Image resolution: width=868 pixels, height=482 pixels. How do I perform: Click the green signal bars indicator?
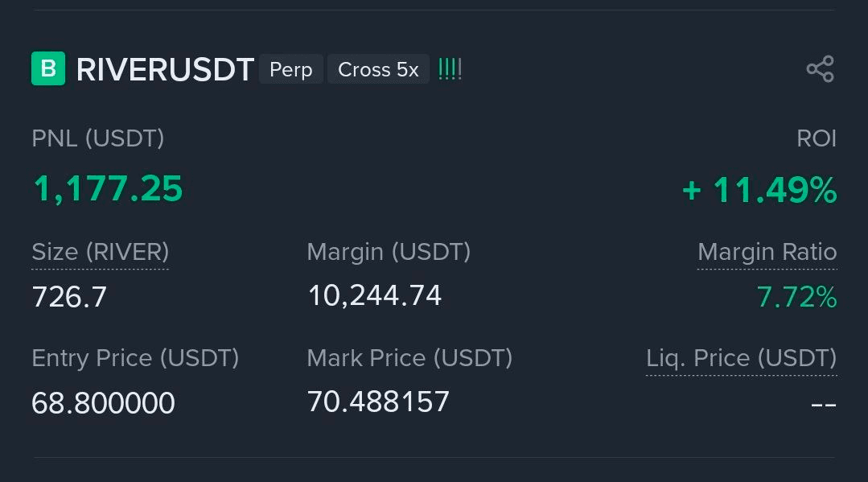click(x=449, y=68)
